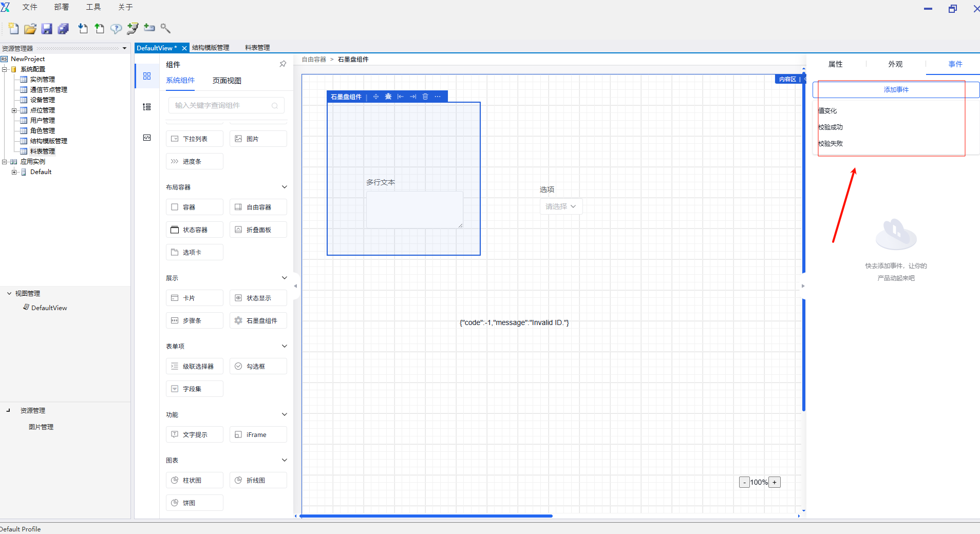Click the 多行文本 textarea on canvas

(414, 210)
